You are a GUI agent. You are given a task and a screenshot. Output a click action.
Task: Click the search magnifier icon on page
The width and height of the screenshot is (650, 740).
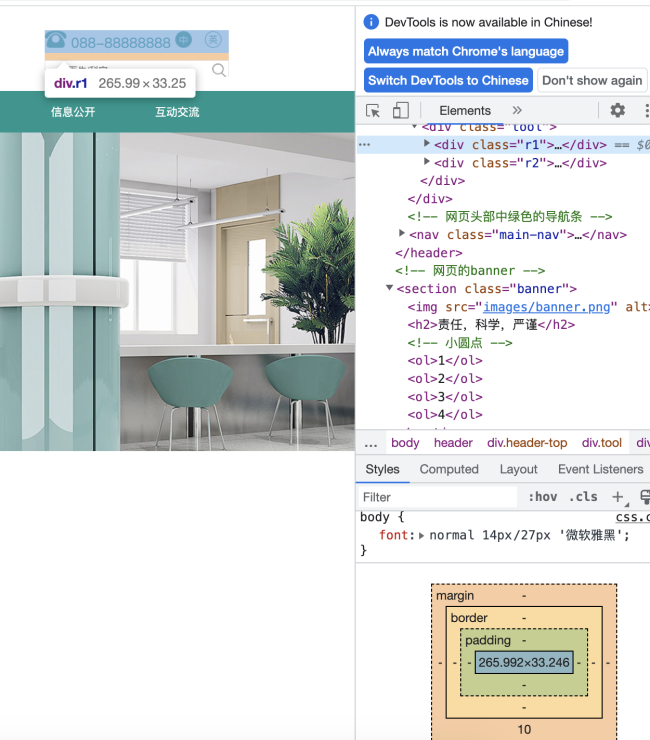click(x=219, y=70)
